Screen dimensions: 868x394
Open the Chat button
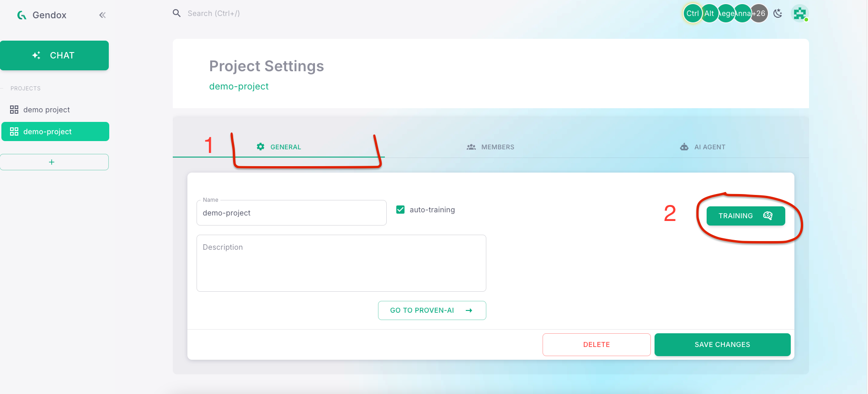click(x=54, y=55)
